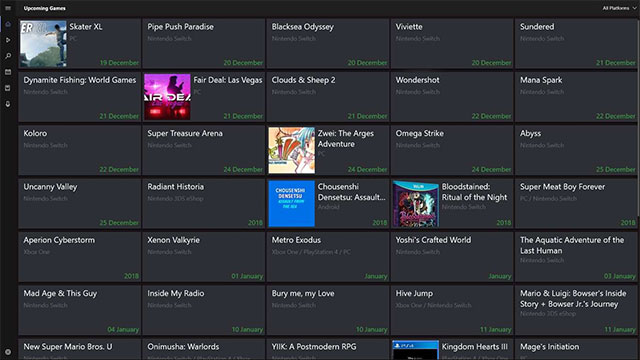
Task: Open the Skater XL cover thumbnail
Action: tap(43, 44)
